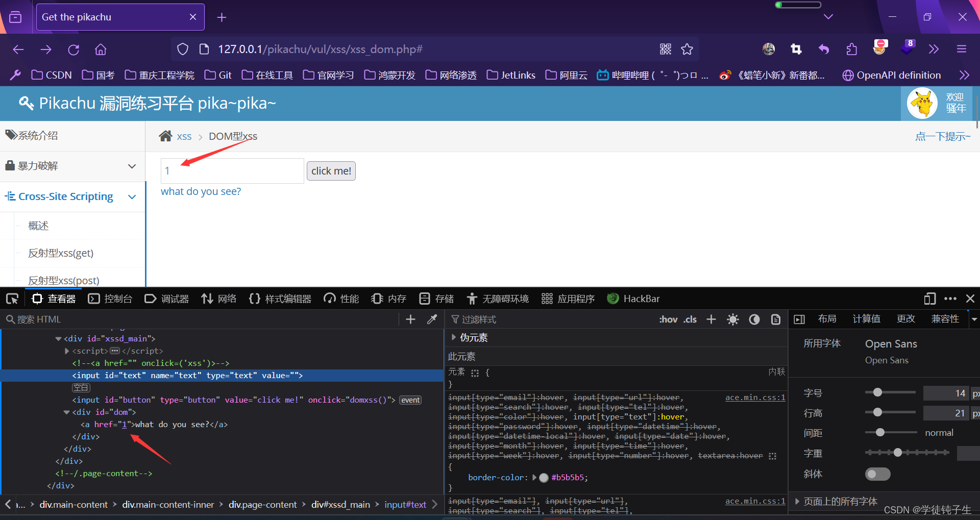
Task: Expand the border-color shorthand triangle
Action: (534, 478)
